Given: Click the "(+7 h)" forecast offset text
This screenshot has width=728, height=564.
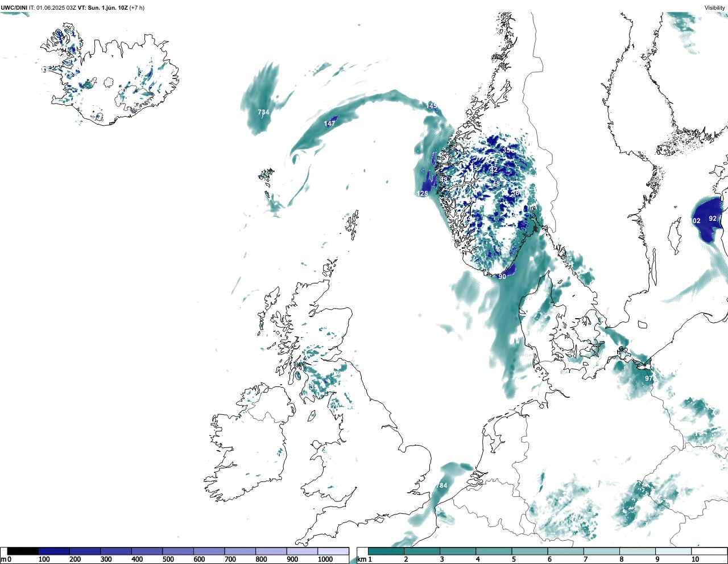Looking at the screenshot, I should (137, 7).
